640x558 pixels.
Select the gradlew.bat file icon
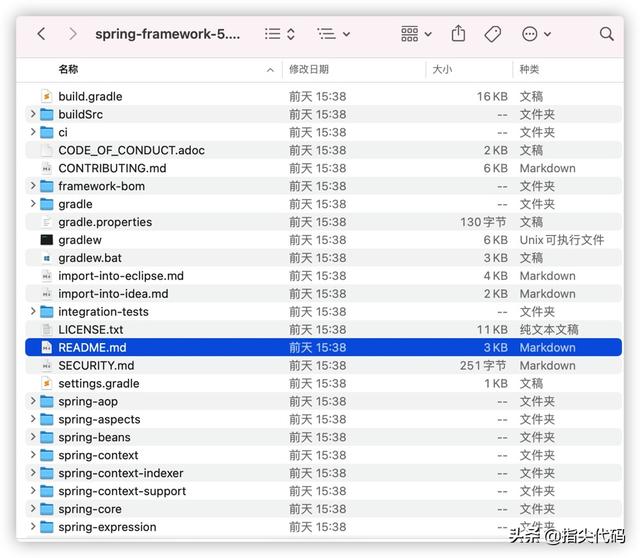pyautogui.click(x=47, y=258)
